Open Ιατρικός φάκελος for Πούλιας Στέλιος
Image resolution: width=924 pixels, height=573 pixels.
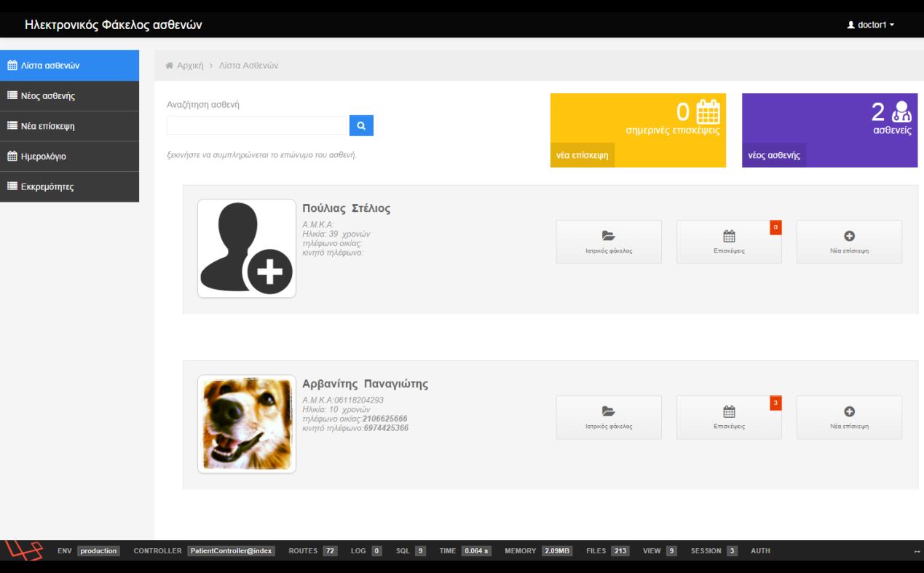(609, 242)
